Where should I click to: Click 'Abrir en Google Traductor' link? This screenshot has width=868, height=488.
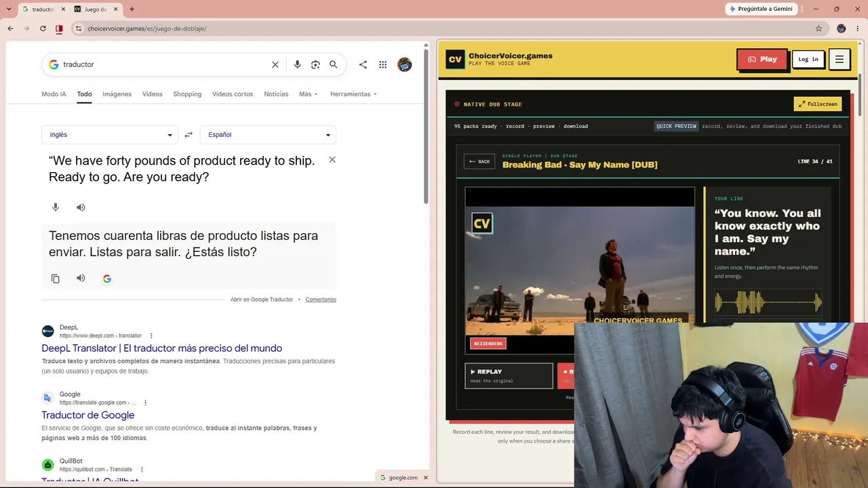[261, 300]
